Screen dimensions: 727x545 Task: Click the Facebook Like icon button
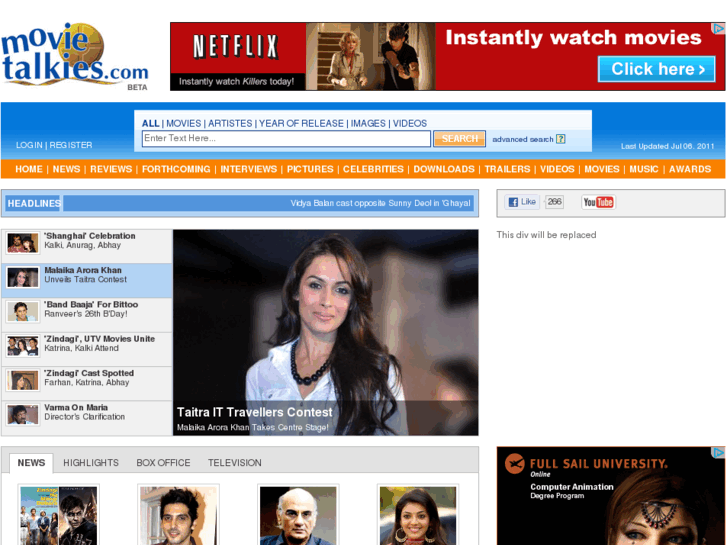pyautogui.click(x=522, y=202)
